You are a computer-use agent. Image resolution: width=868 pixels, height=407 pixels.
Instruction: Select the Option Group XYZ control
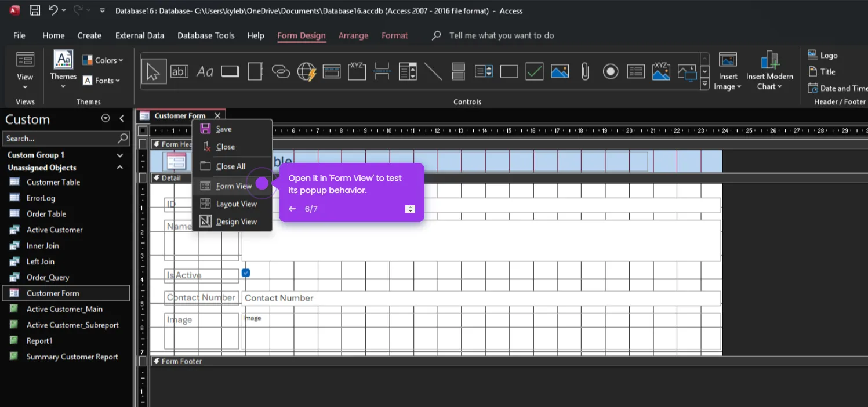[x=357, y=71]
